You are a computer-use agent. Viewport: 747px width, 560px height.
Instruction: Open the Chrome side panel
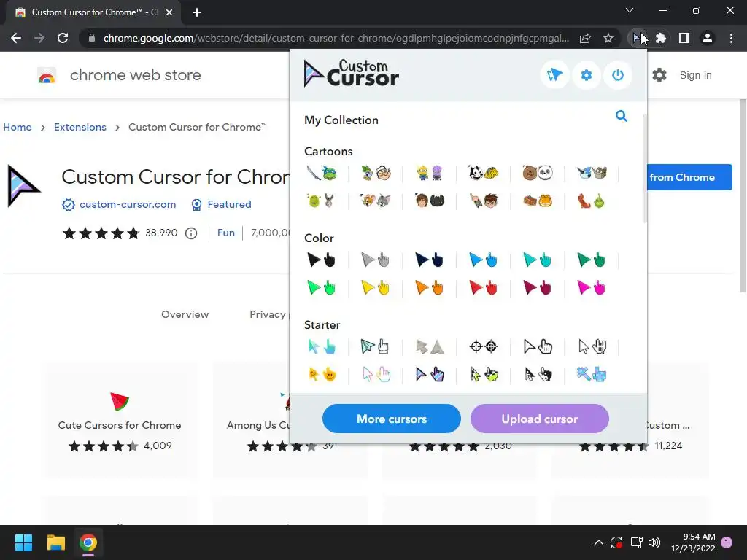pos(684,38)
